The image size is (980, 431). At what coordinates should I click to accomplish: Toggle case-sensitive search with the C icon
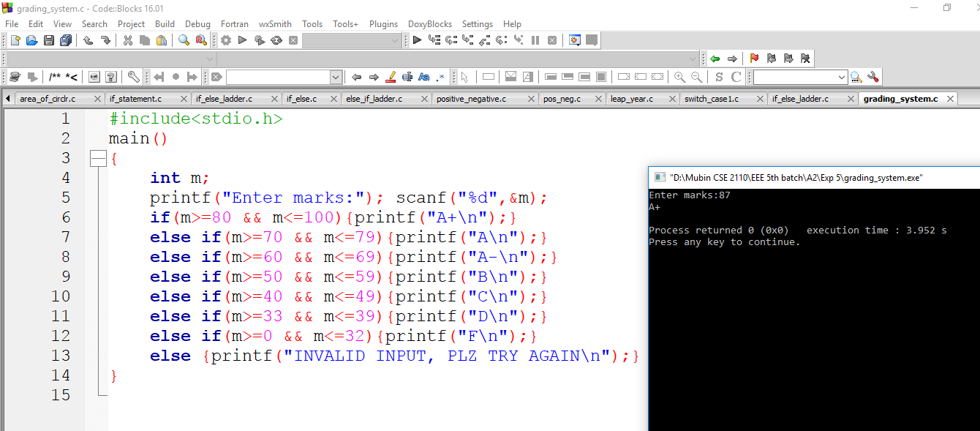pyautogui.click(x=737, y=75)
